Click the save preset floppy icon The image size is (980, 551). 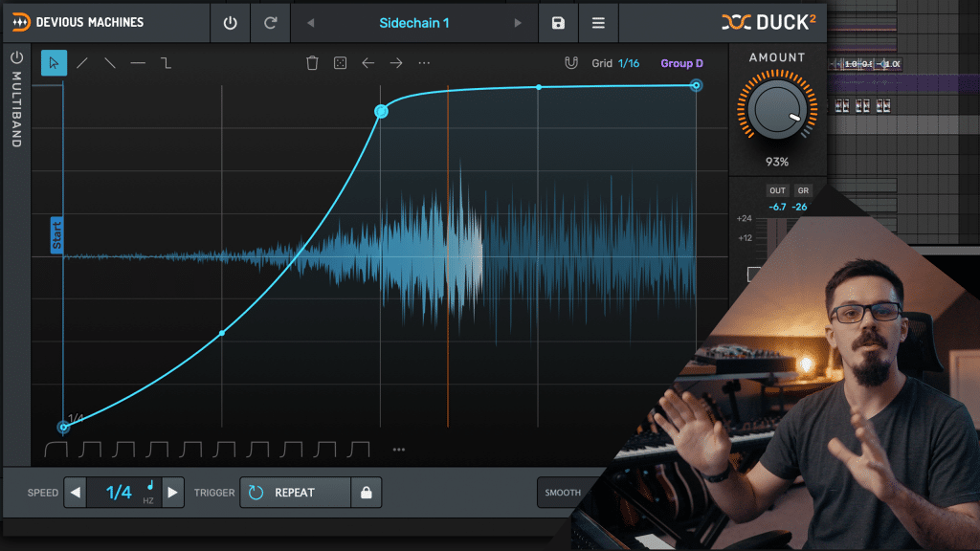tap(558, 23)
